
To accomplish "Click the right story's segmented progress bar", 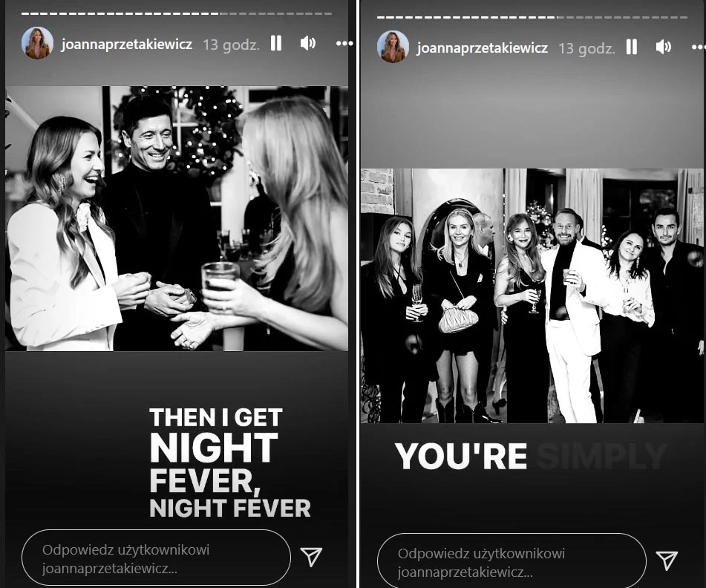I will click(532, 17).
